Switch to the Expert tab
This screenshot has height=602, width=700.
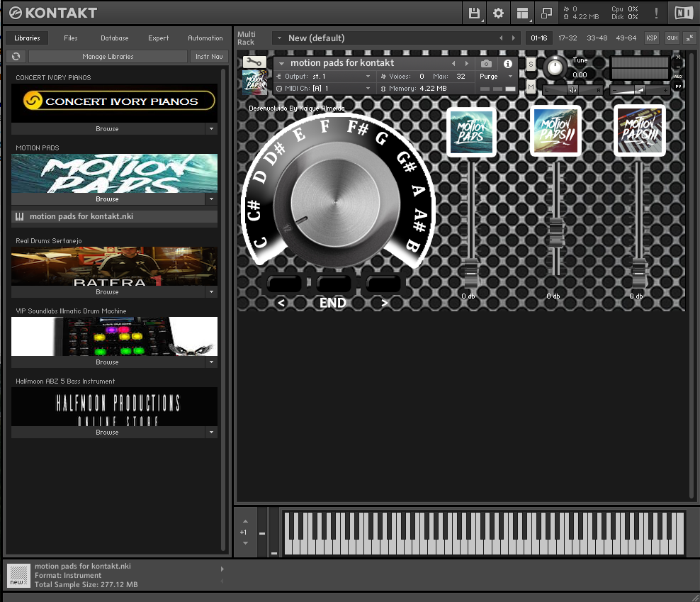point(159,38)
